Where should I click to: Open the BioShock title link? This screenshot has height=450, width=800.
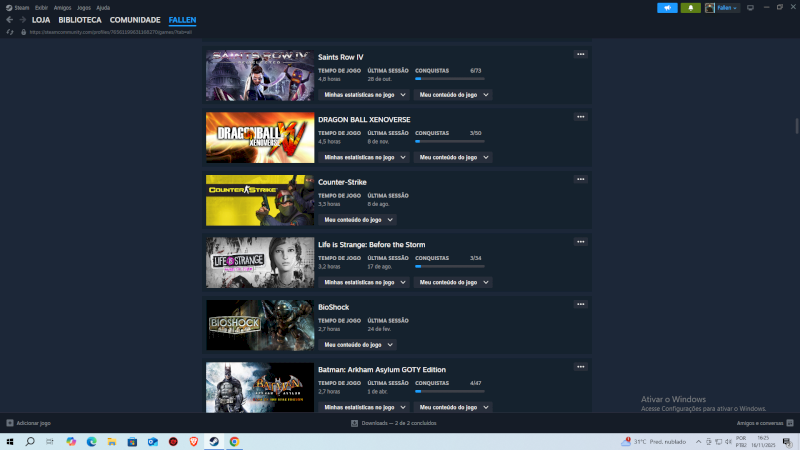coord(334,307)
